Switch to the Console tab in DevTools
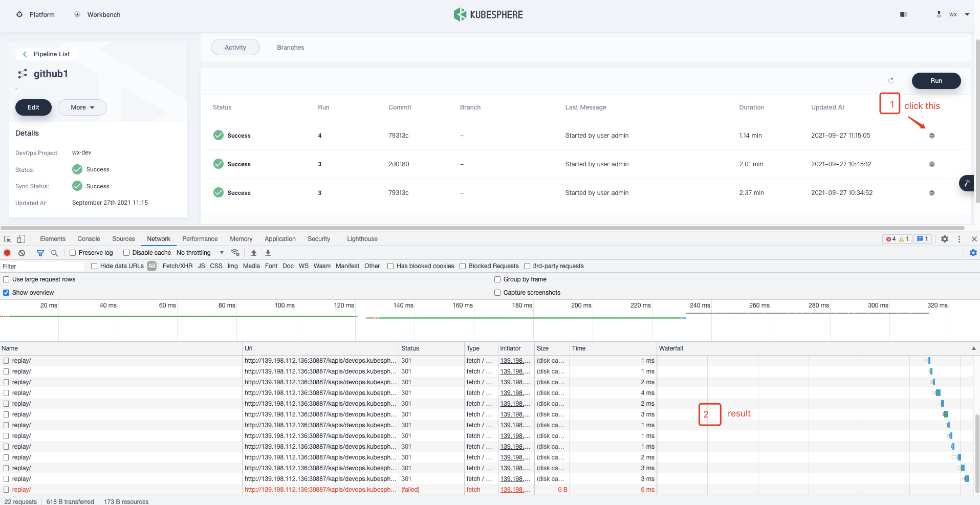980x505 pixels. click(88, 238)
